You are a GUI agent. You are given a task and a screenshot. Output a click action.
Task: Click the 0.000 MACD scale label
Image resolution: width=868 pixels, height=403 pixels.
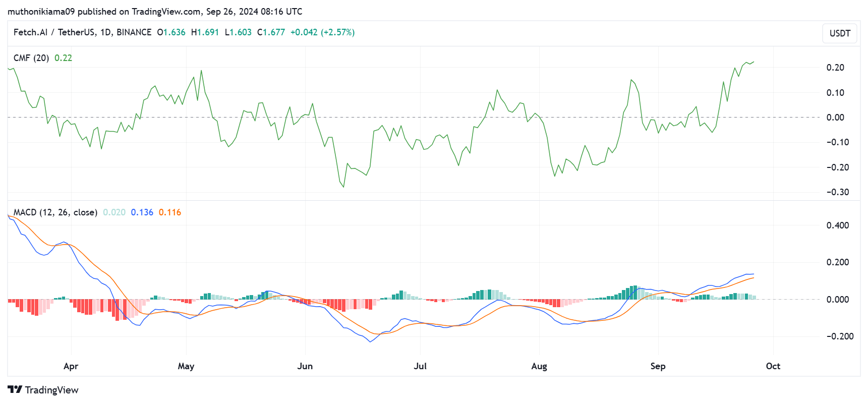click(838, 300)
